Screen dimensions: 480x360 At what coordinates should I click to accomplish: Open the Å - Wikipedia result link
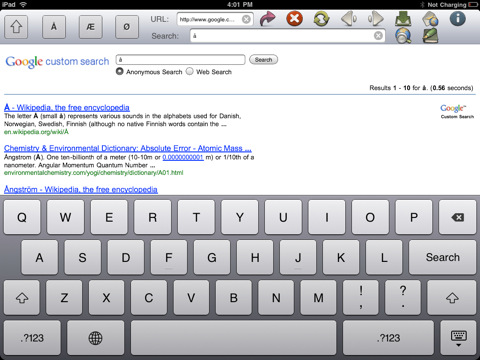(67, 108)
